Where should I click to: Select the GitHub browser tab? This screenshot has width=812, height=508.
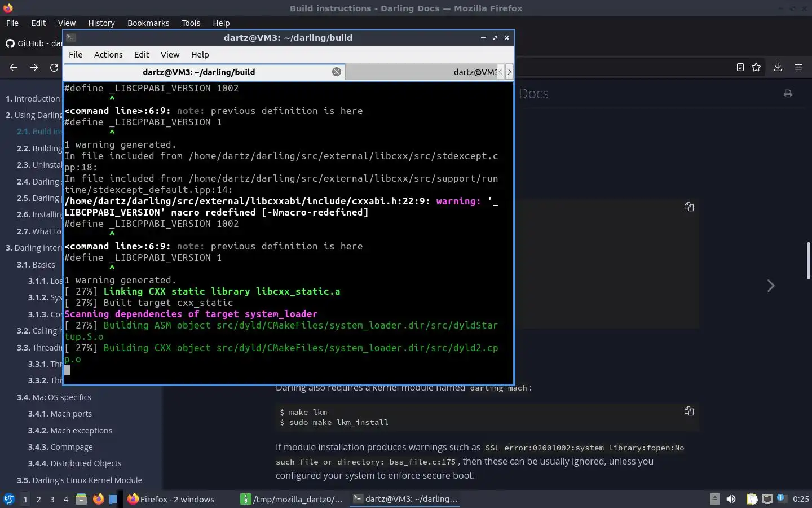click(x=33, y=43)
